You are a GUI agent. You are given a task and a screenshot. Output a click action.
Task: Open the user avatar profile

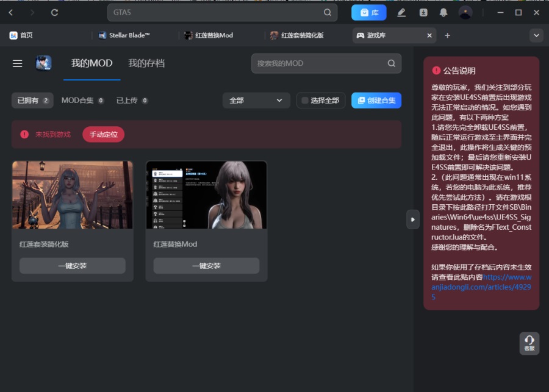point(465,13)
